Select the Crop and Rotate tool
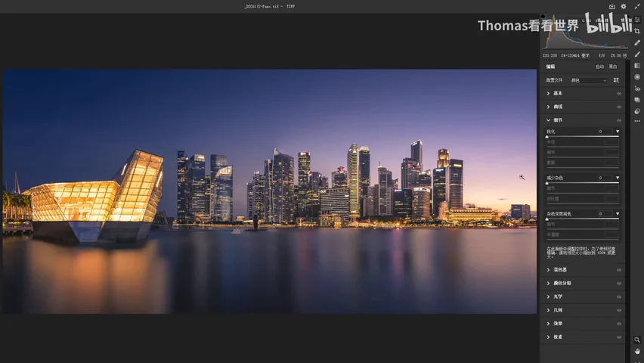Viewport: 644px width, 363px height. pos(637,31)
